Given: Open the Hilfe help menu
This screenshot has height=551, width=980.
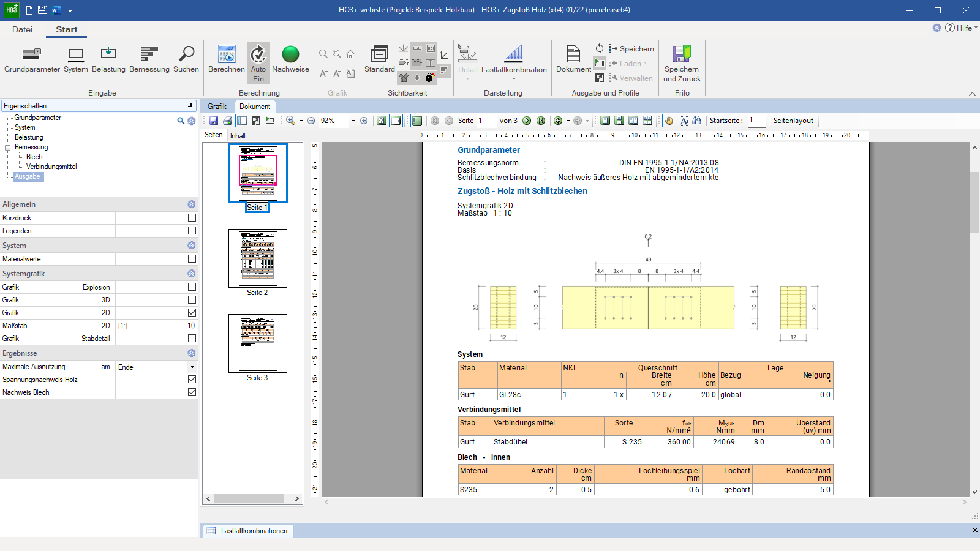Looking at the screenshot, I should (961, 28).
